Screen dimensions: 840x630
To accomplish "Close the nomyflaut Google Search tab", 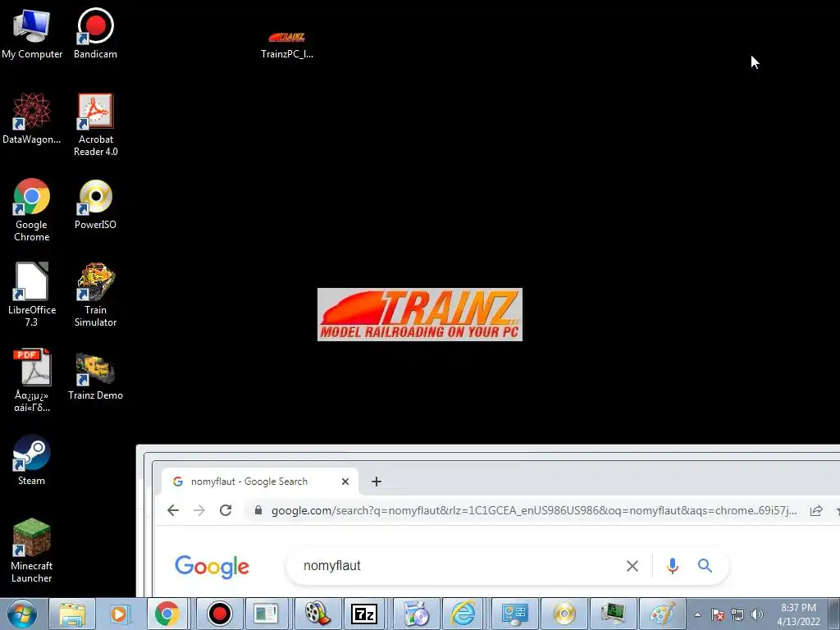I will click(x=345, y=481).
